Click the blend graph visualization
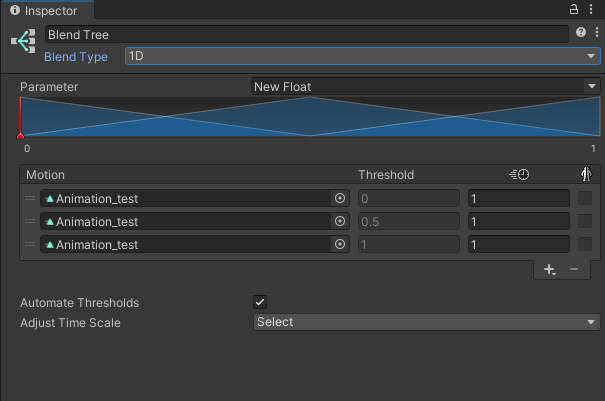 coord(310,117)
